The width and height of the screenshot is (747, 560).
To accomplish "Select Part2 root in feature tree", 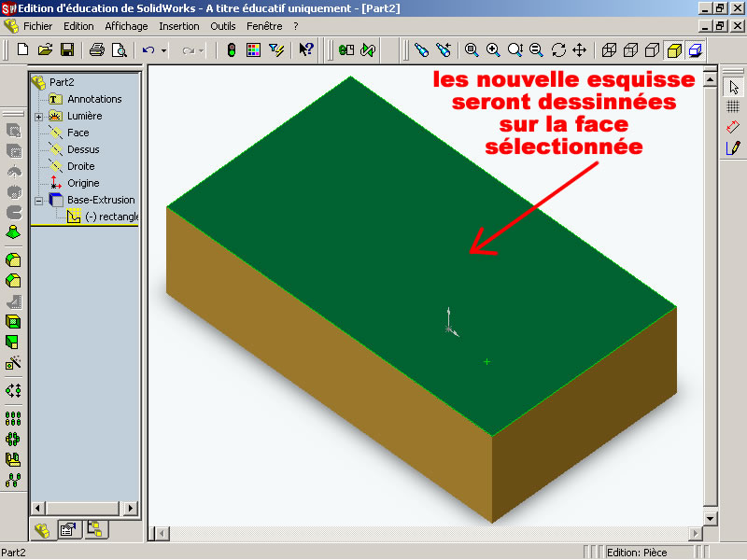I will pyautogui.click(x=62, y=82).
